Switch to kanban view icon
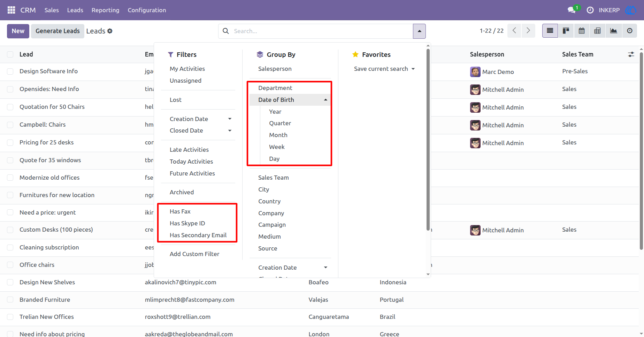 (x=566, y=31)
